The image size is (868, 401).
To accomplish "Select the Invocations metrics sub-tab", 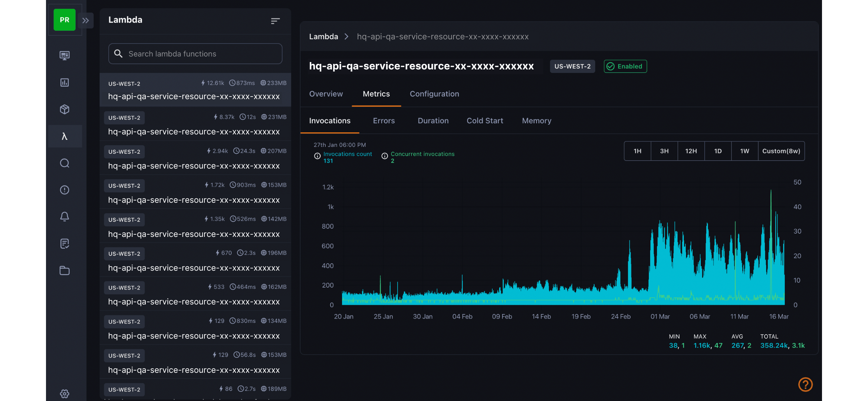I will [x=330, y=121].
